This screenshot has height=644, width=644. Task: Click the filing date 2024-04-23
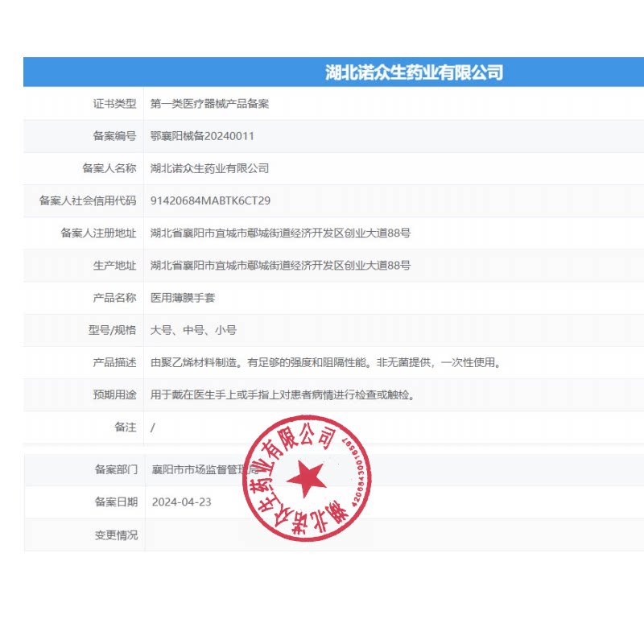182,502
